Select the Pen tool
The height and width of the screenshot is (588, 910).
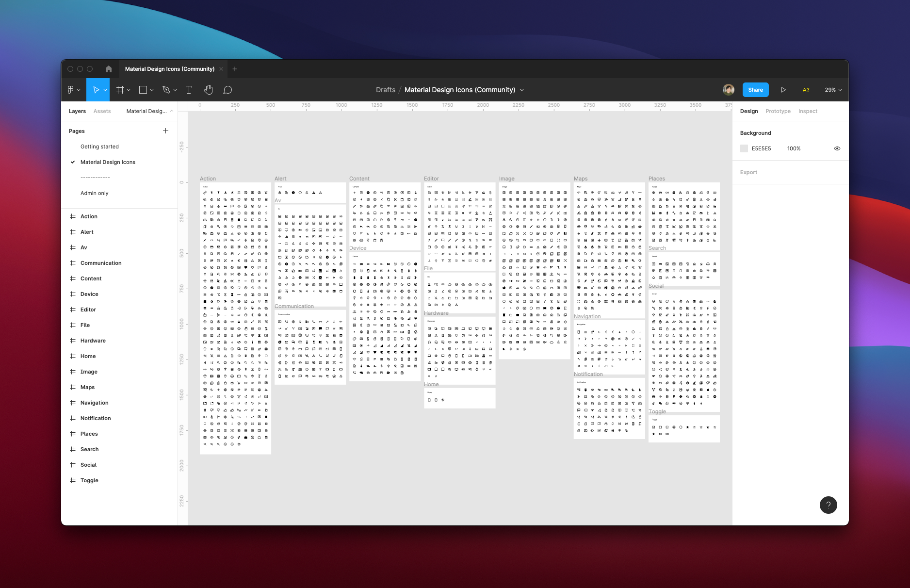(166, 90)
